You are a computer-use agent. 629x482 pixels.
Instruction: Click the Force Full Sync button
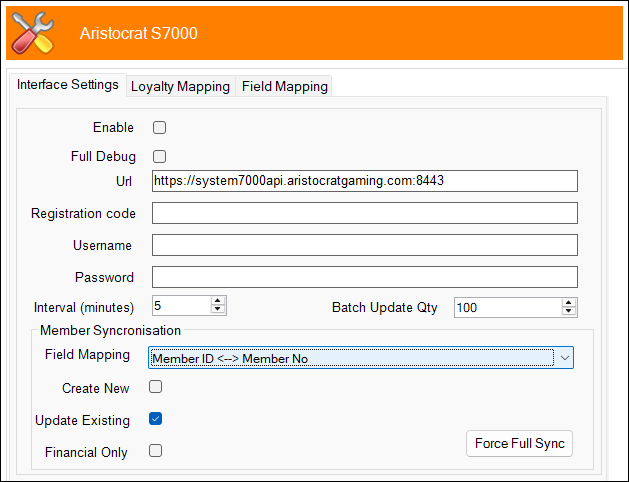click(x=519, y=444)
